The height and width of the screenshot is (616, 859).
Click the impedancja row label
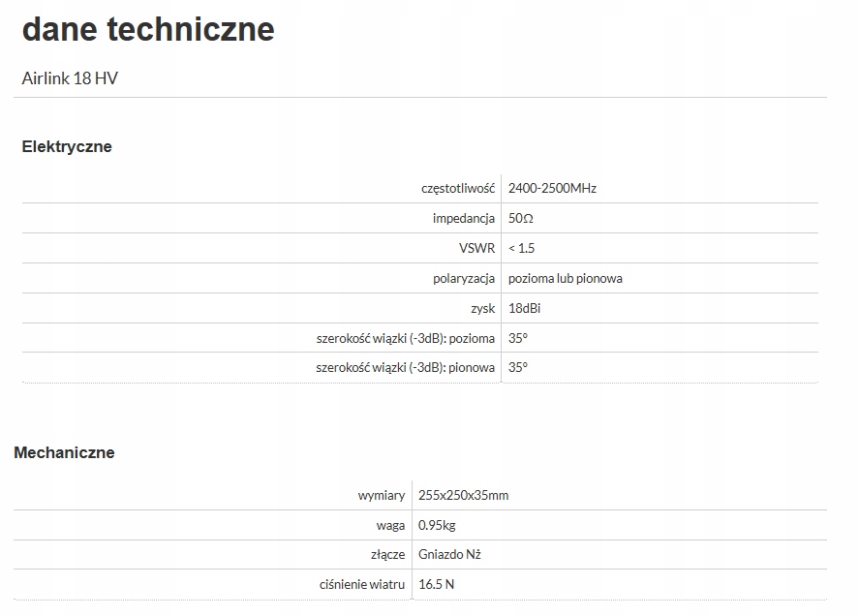pos(464,219)
